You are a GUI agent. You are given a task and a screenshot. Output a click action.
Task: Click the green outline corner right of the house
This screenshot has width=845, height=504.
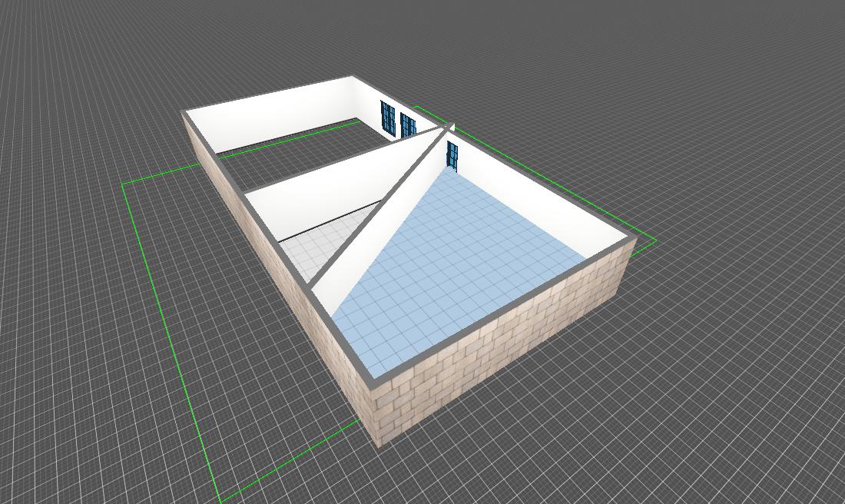(655, 240)
